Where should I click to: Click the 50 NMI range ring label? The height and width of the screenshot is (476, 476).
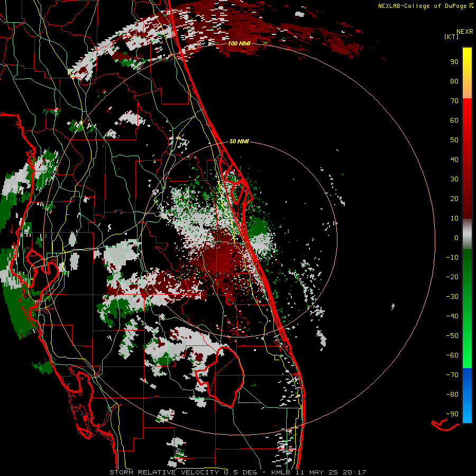239,141
